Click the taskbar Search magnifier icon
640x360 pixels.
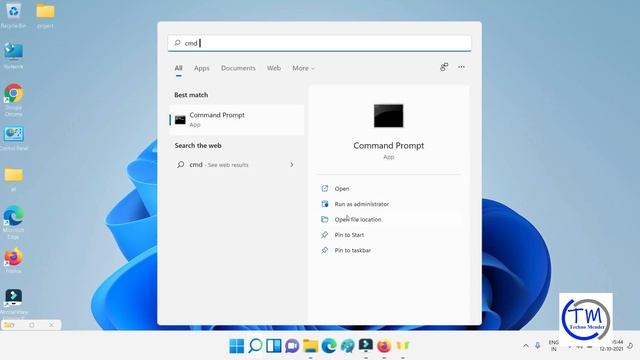point(255,346)
